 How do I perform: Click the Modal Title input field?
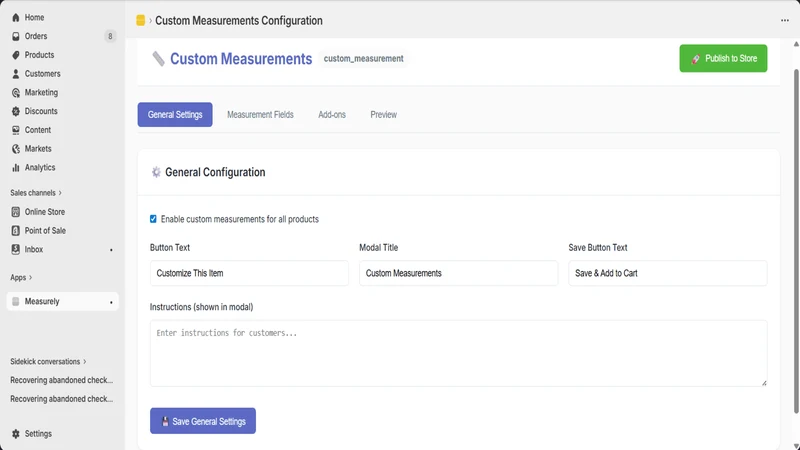click(459, 273)
